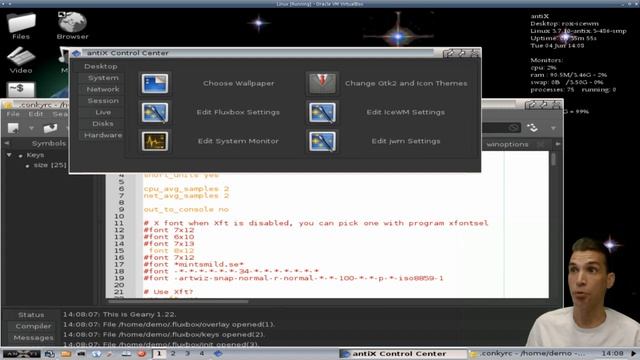This screenshot has height=360, width=640.
Task: Open Edit IceWM Settings icon
Action: pyautogui.click(x=322, y=112)
